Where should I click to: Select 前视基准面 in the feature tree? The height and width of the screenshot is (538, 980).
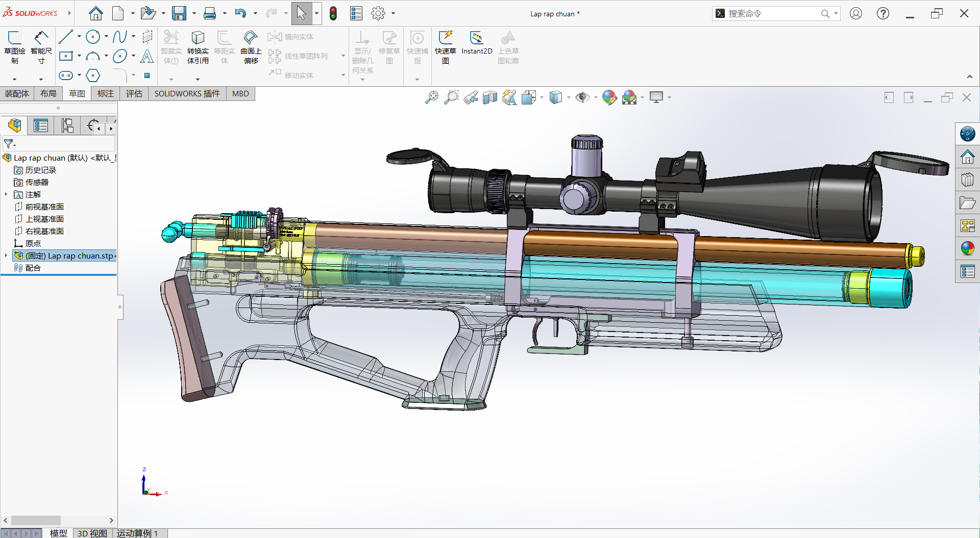click(x=44, y=207)
